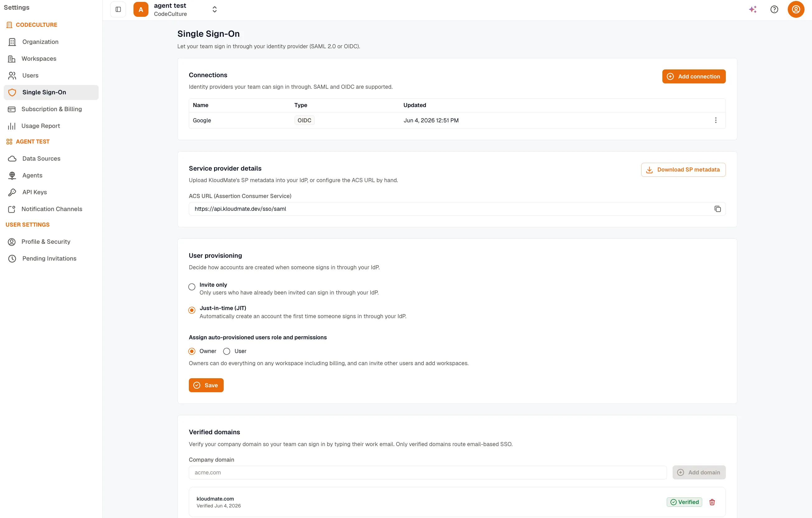Click the API Keys key icon
Screen dimensions: 812x518
12,192
